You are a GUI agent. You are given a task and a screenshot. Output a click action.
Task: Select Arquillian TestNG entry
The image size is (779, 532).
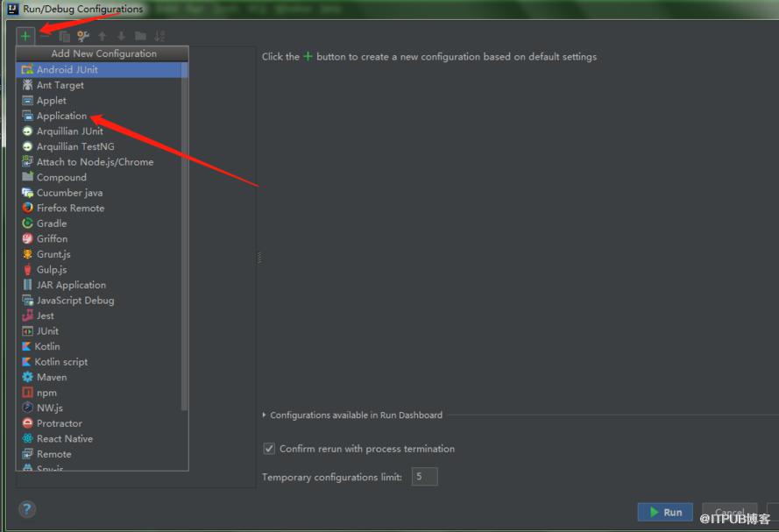102,146
